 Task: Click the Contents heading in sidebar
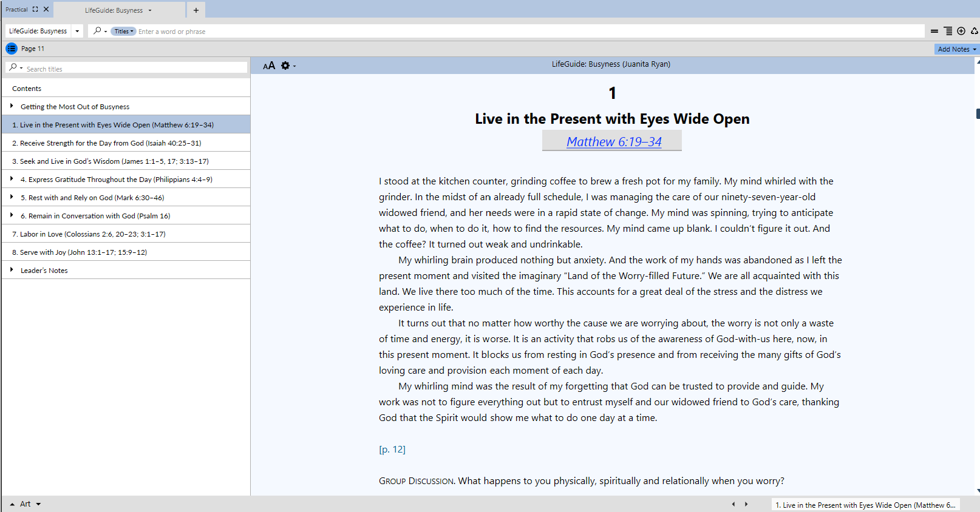point(27,89)
